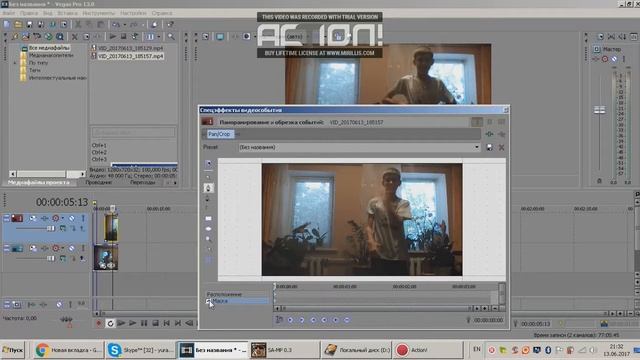The image size is (640, 360).
Task: Select the Normal edit arrow tool in Pan/Crop
Action: [x=209, y=164]
